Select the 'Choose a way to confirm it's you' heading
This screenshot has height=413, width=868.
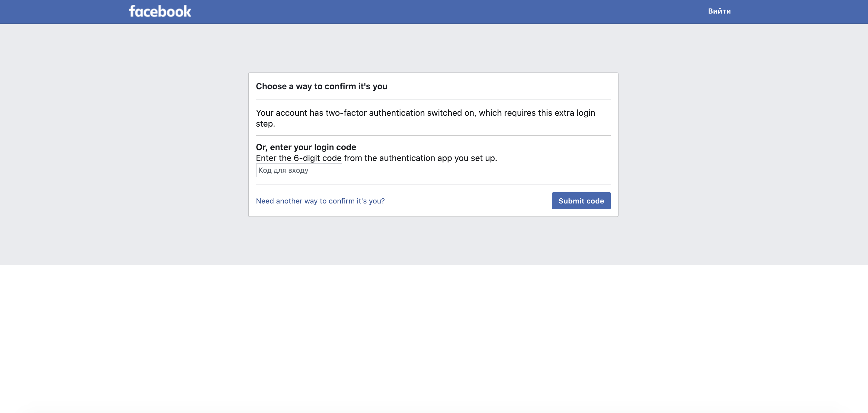pos(321,87)
